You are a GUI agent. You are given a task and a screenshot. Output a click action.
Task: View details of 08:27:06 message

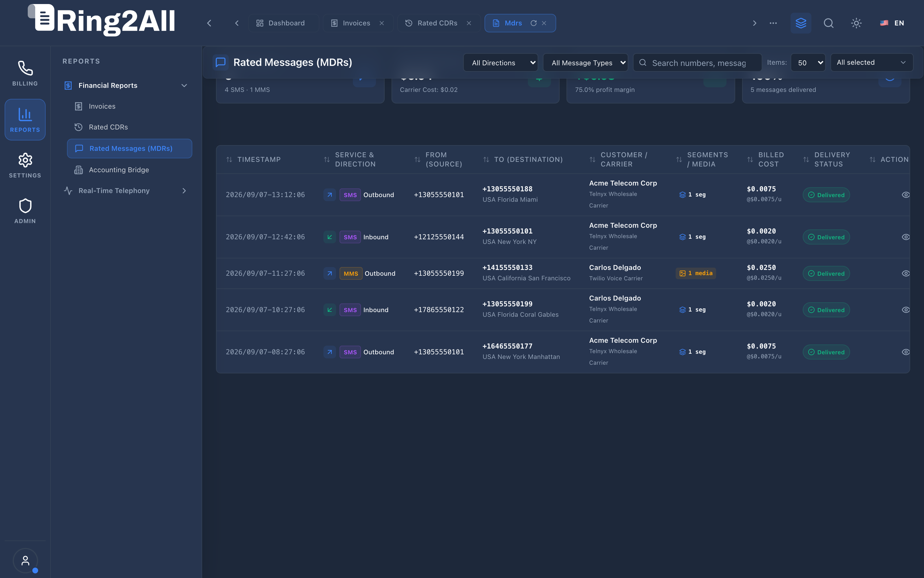[x=905, y=352]
